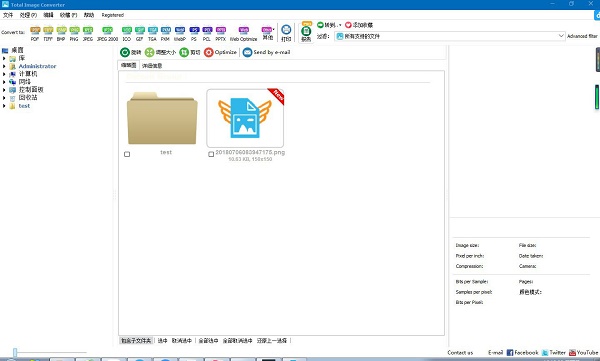Screen dimensions: 600x361
Task: Click the E-mail link in footer
Action: click(496, 353)
